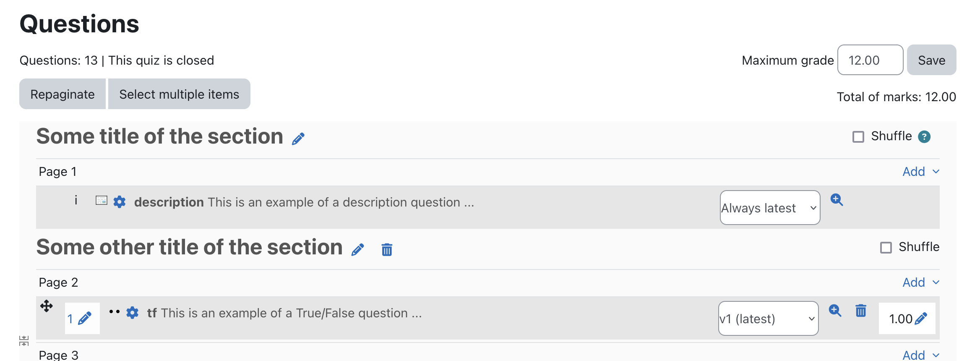The width and height of the screenshot is (980, 361).
Task: Click into the Maximum grade field
Action: point(870,60)
